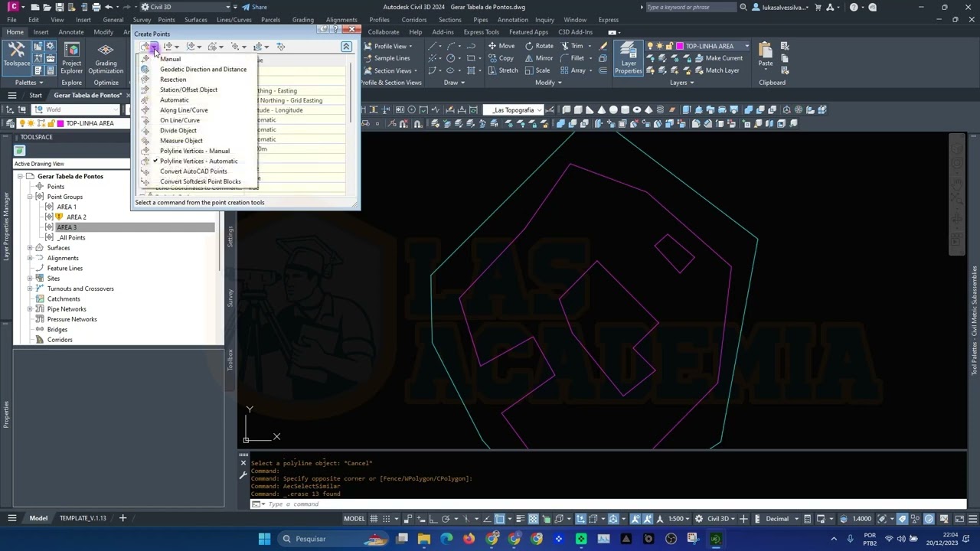Expand the Surfaces tree node
Image resolution: width=980 pixels, height=551 pixels.
tap(30, 248)
